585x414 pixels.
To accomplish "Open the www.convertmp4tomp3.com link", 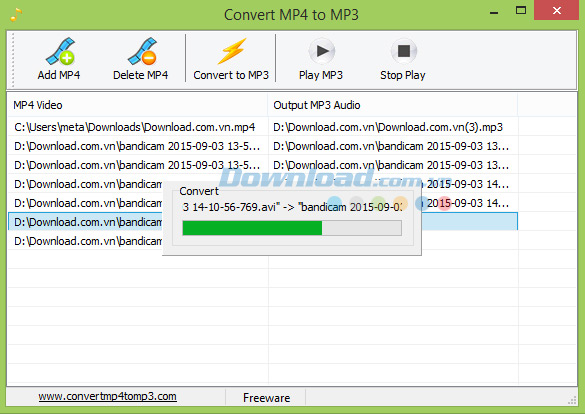I will coord(107,396).
